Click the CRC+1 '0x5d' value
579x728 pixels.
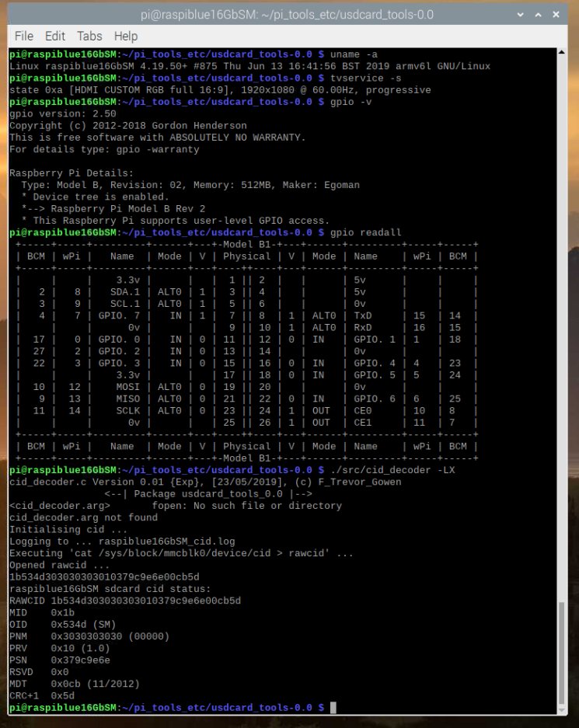63,696
